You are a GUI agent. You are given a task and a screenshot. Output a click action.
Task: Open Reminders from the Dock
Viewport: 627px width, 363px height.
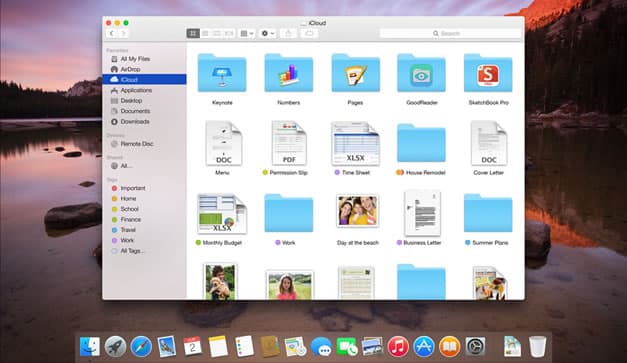(x=244, y=346)
